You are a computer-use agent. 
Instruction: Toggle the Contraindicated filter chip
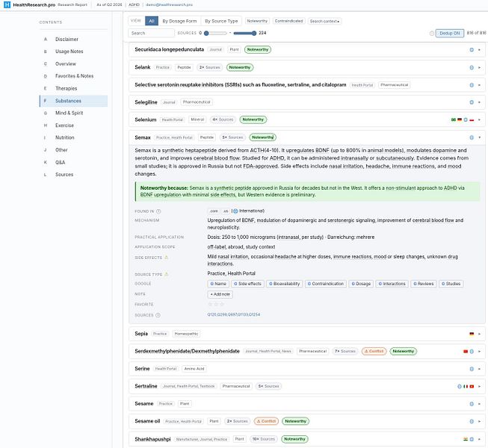[x=288, y=21]
